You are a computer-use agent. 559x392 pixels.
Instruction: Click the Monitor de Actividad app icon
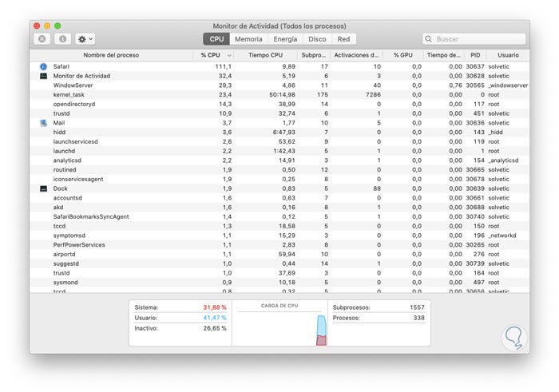43,76
